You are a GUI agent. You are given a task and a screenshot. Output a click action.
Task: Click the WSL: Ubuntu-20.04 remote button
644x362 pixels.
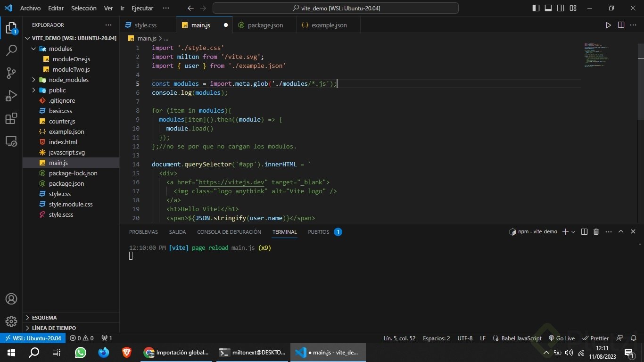[33, 338]
